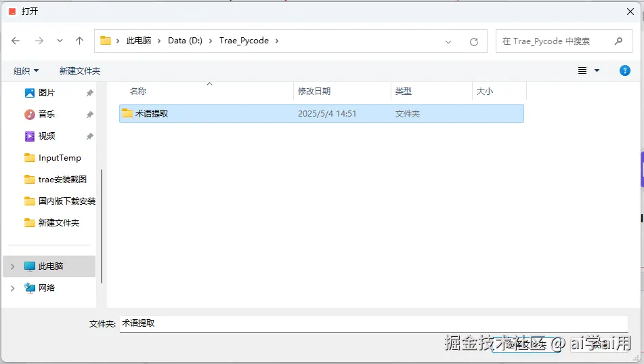Expand chevron after Trae_Pycode in path
The image size is (644, 364).
pos(277,41)
